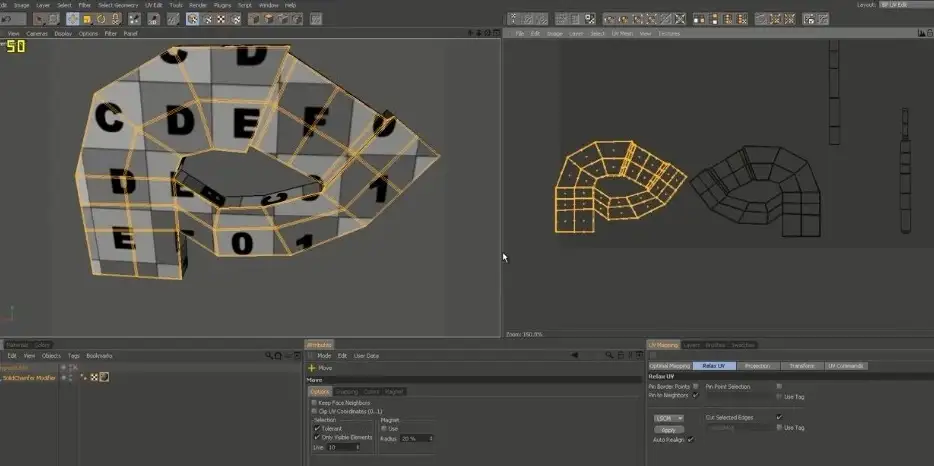Uncheck Cut Selected Edges checkbox
The image size is (934, 466).
(x=779, y=417)
